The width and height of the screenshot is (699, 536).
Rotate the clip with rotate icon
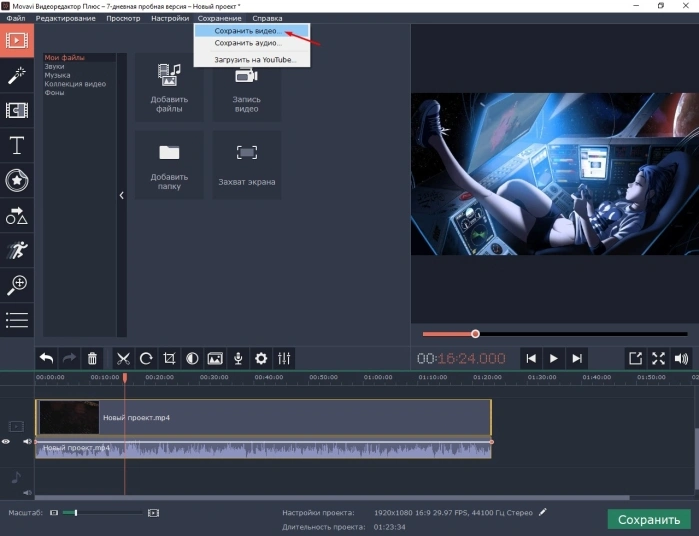(146, 358)
